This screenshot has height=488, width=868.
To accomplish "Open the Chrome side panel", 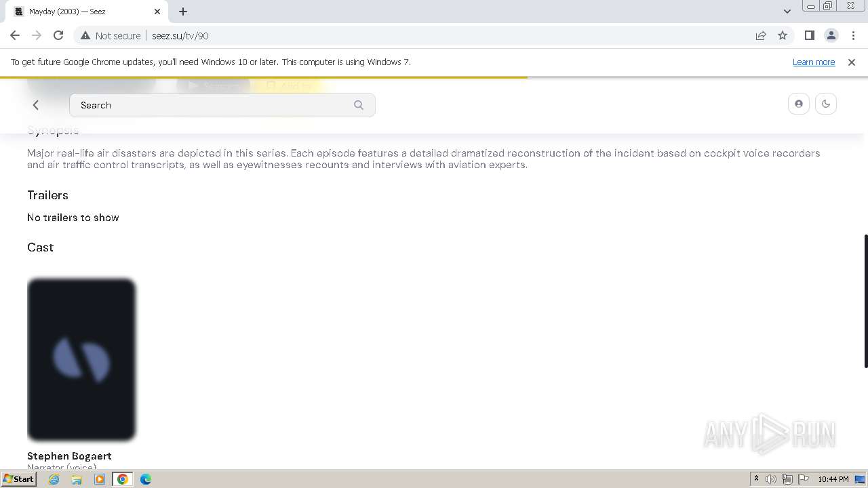I will pos(809,35).
